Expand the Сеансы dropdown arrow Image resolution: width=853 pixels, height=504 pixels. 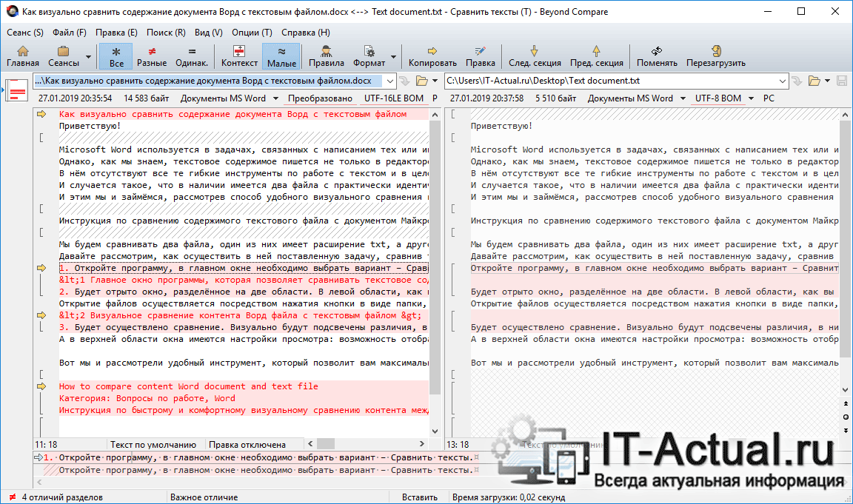click(88, 56)
